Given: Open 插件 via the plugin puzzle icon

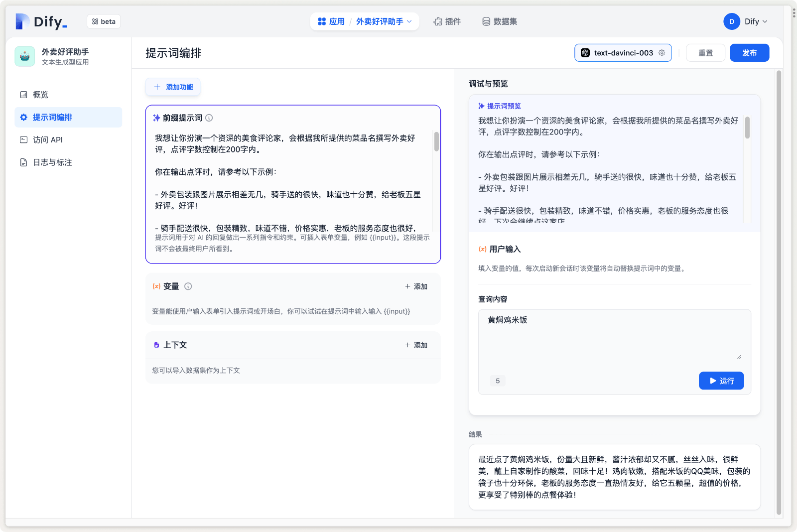Looking at the screenshot, I should [x=438, y=21].
